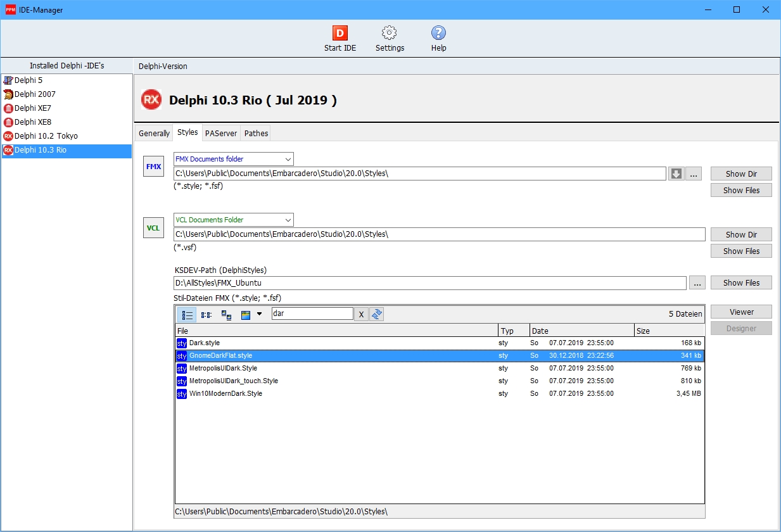Click size value 3,45 MB

pyautogui.click(x=689, y=394)
